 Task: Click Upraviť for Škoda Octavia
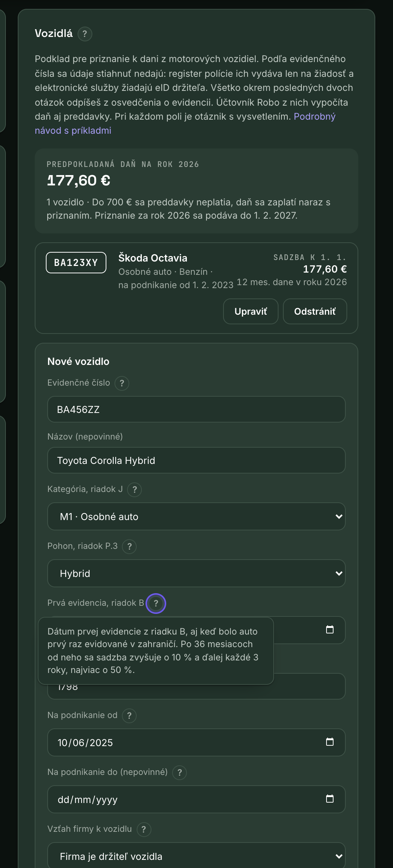[251, 311]
